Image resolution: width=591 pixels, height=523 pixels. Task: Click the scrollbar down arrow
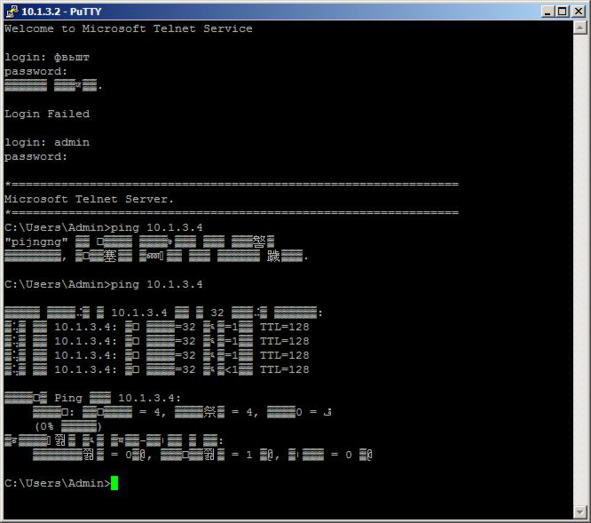pos(580,512)
